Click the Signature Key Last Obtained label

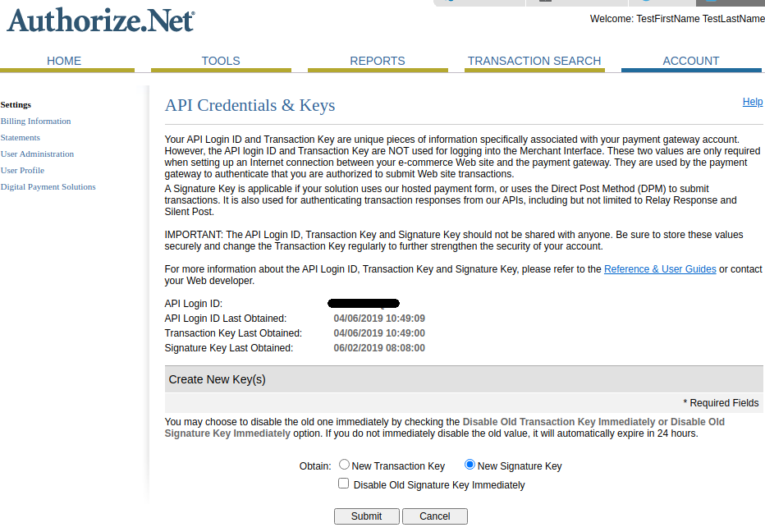(x=229, y=348)
